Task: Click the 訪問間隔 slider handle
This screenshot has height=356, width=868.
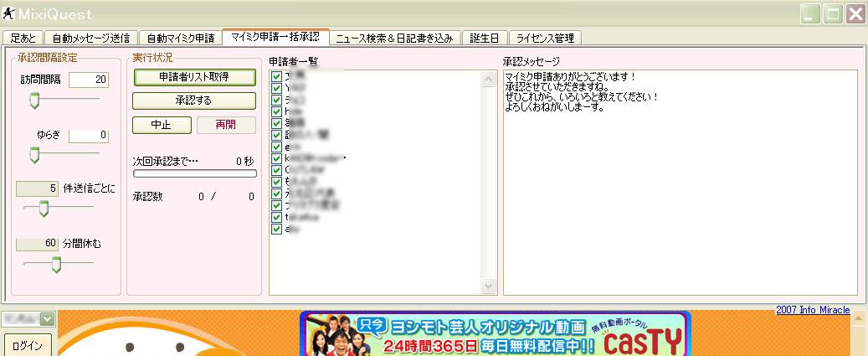Action: pos(34,101)
